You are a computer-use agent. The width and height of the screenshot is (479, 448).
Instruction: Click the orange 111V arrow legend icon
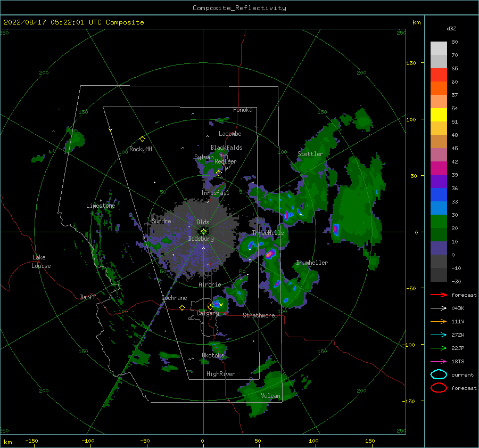[439, 321]
